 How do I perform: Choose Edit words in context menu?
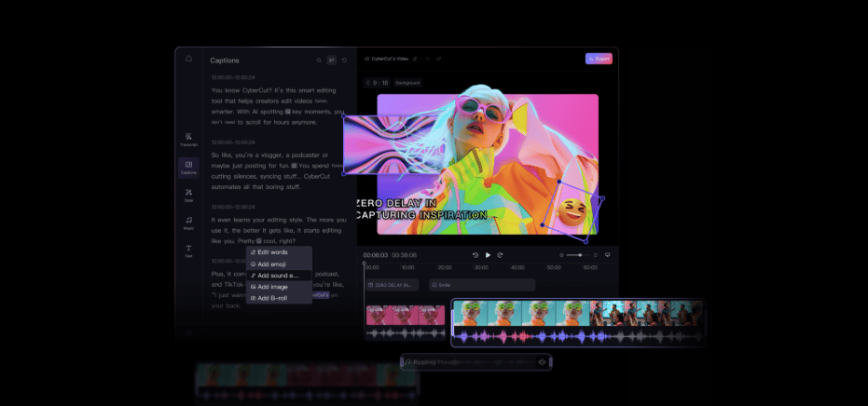279,252
